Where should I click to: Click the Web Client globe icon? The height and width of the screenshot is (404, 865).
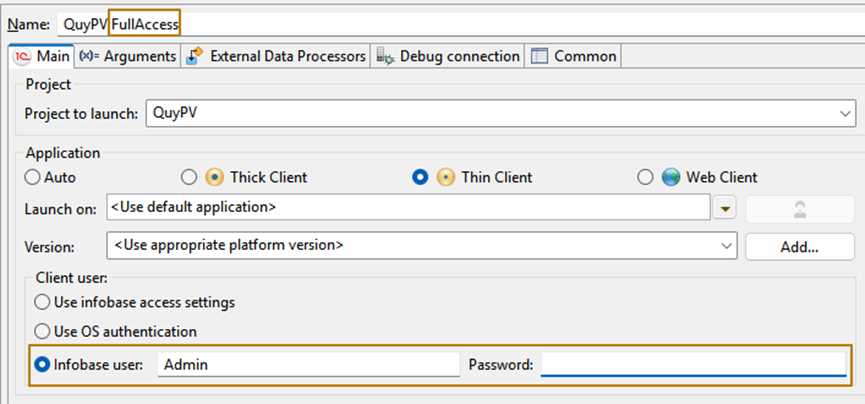[x=671, y=177]
